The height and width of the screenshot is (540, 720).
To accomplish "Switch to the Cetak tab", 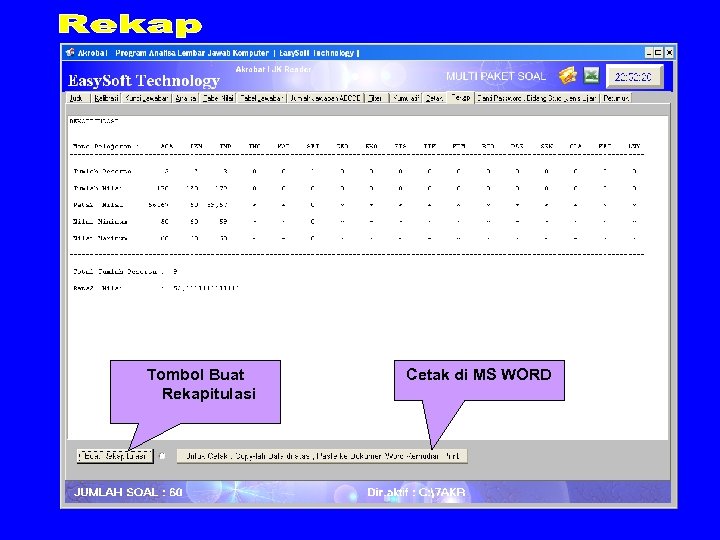I will coord(434,98).
